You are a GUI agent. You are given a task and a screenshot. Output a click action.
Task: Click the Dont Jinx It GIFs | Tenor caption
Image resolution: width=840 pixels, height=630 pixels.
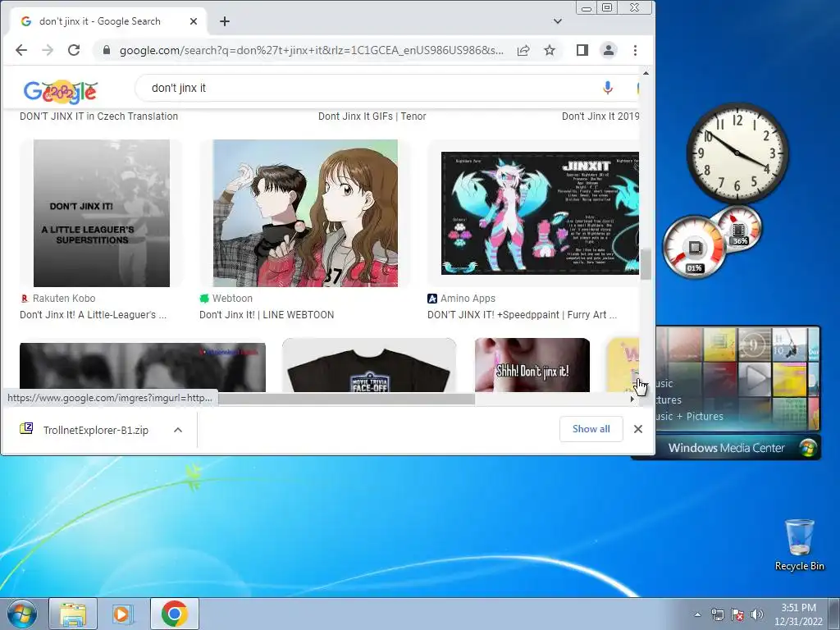pos(372,116)
